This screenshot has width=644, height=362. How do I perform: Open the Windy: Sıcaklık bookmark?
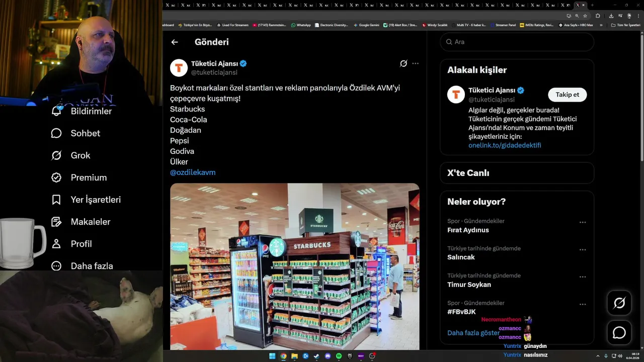(x=435, y=25)
